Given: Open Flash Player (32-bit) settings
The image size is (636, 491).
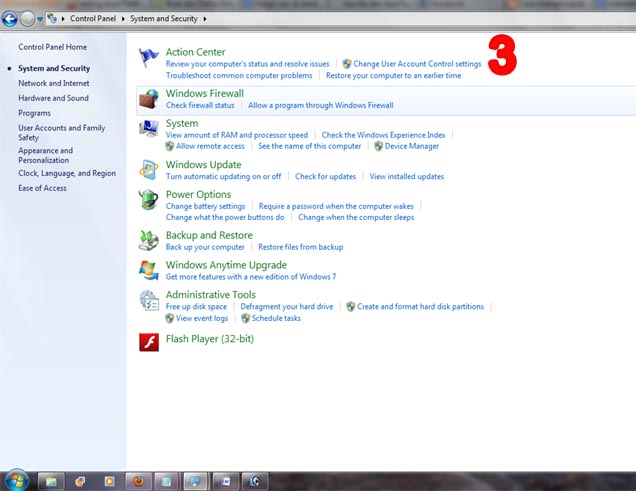Looking at the screenshot, I should click(x=210, y=339).
